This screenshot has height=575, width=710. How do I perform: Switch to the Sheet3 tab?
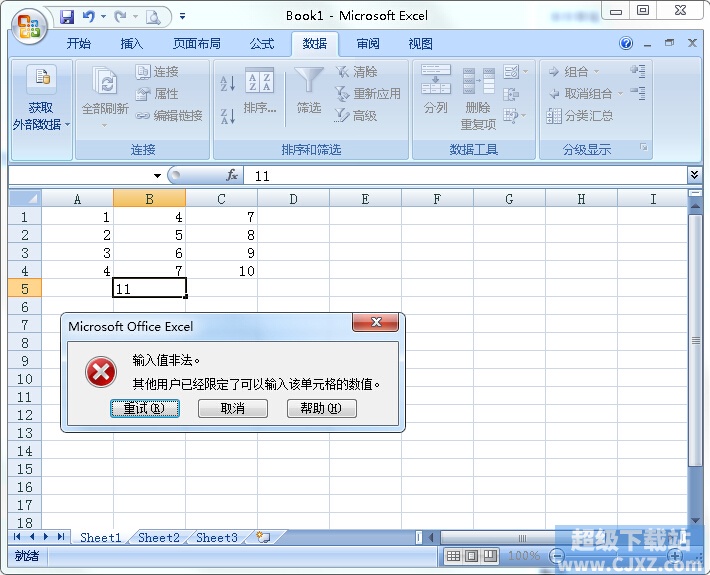pos(217,537)
